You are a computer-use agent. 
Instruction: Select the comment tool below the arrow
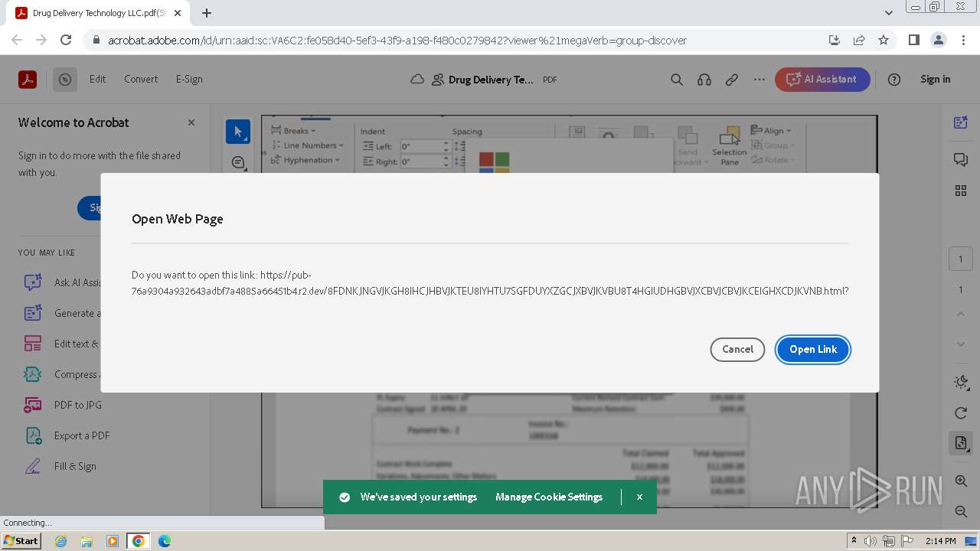point(238,162)
